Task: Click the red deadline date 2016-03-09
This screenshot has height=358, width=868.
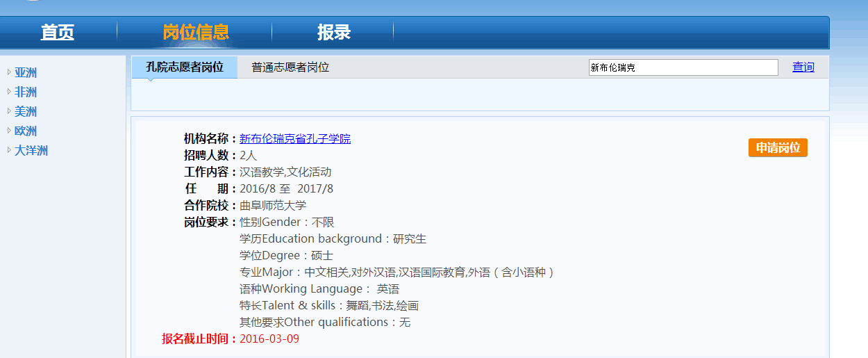Action: pyautogui.click(x=269, y=339)
